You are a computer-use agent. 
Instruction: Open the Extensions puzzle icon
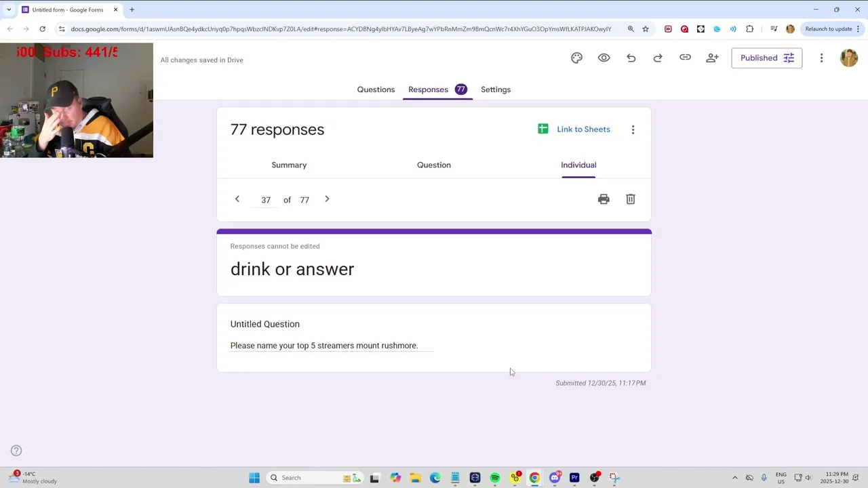coord(749,29)
